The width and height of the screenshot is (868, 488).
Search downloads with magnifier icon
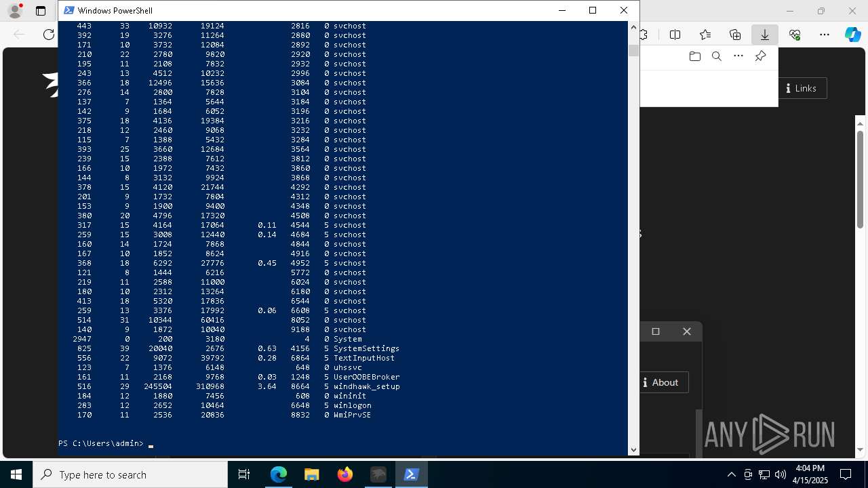tap(716, 56)
